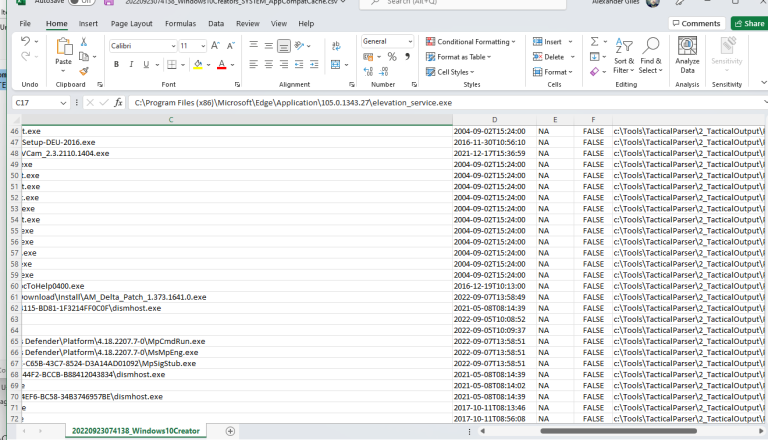Screen dimensions: 768x440
Task: Toggle Bold formatting
Action: (116, 64)
